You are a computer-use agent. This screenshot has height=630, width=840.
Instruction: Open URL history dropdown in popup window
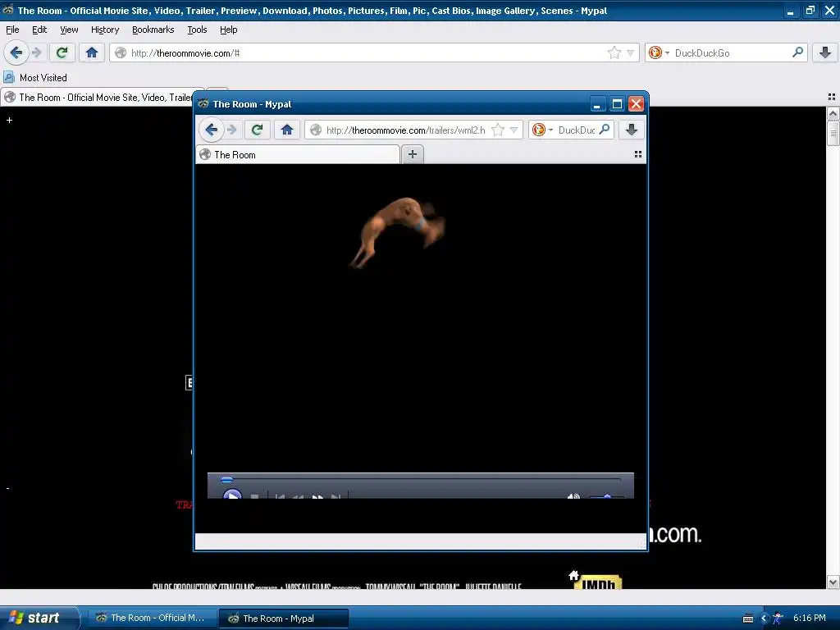click(514, 130)
